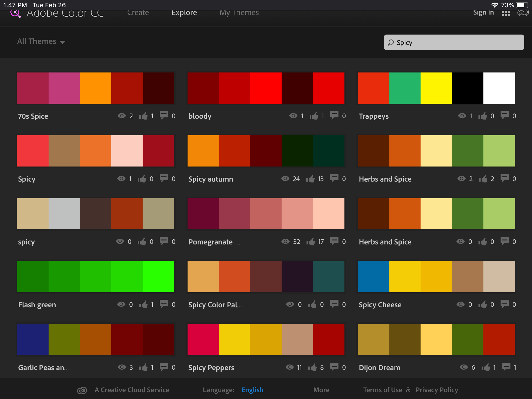Open the More footer menu

coord(321,390)
